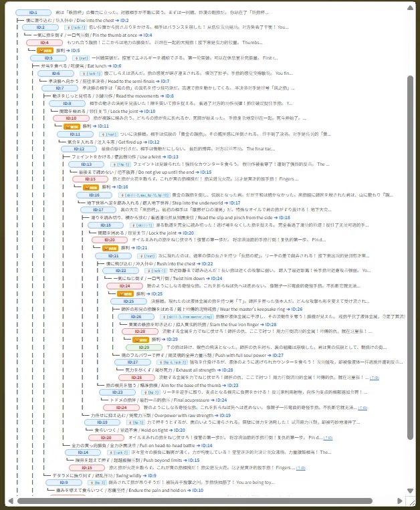This screenshot has height=510, width=420.
Task: Select the red battle node ID:4
Action: click(x=45, y=43)
